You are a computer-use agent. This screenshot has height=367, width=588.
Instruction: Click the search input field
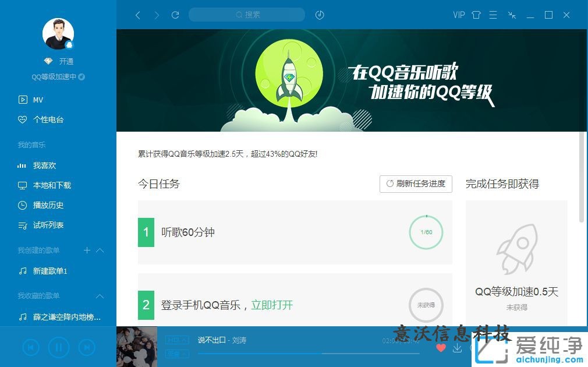247,15
